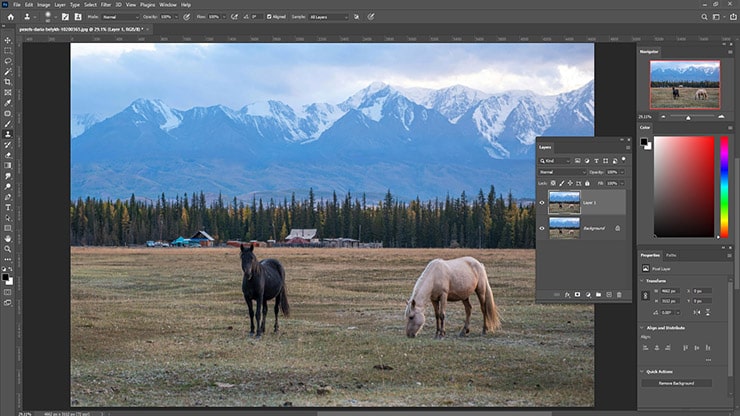The height and width of the screenshot is (416, 740).
Task: Select the Dodge tool
Action: [x=8, y=187]
